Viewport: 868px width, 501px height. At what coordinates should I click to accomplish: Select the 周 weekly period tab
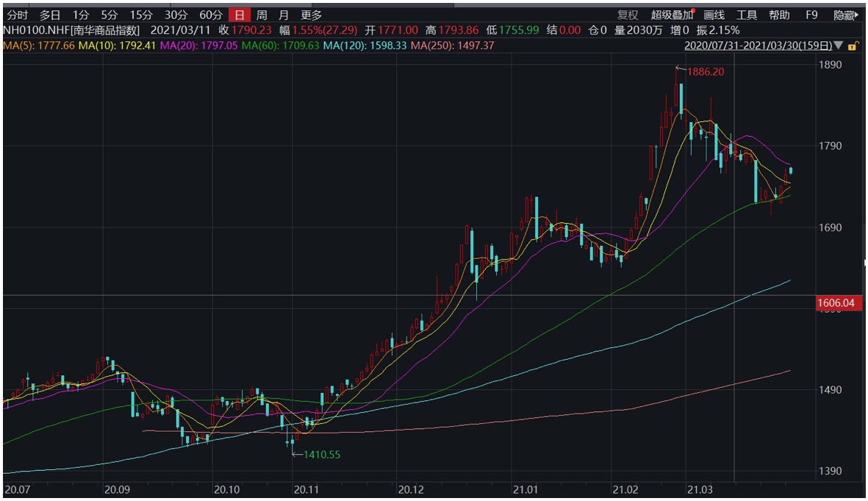pos(262,15)
